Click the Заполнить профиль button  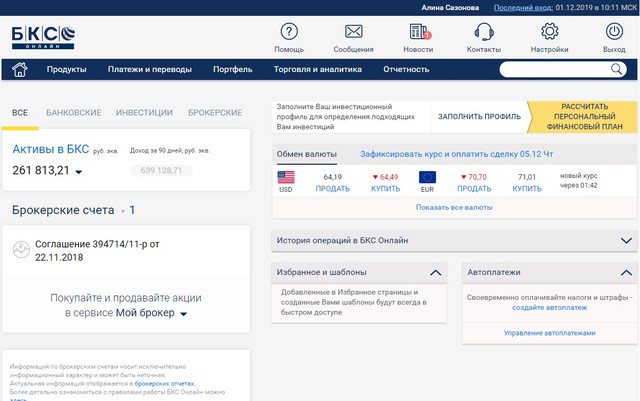tap(479, 116)
